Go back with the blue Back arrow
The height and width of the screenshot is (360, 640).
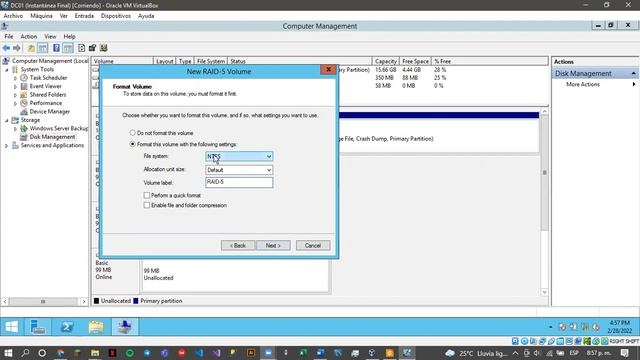[6, 48]
